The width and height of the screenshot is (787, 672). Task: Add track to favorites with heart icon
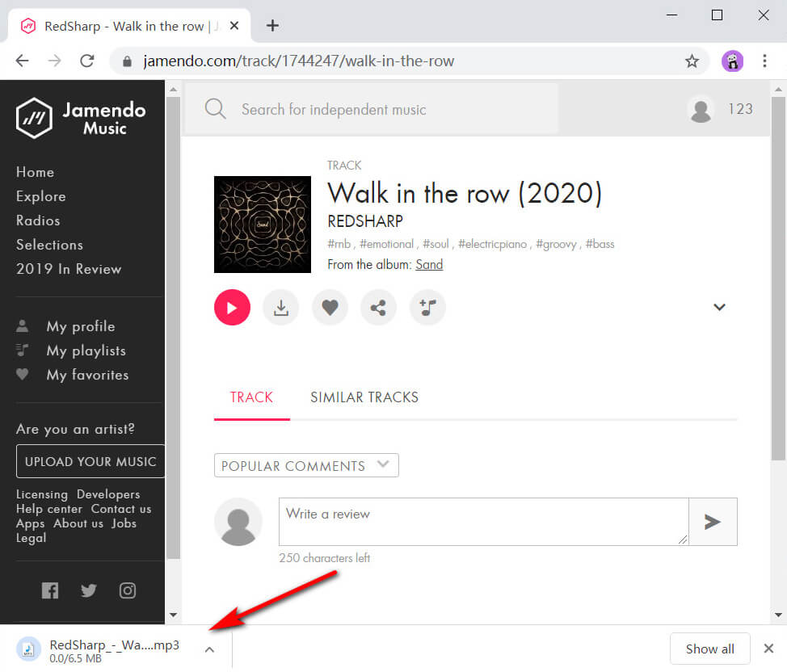point(330,307)
